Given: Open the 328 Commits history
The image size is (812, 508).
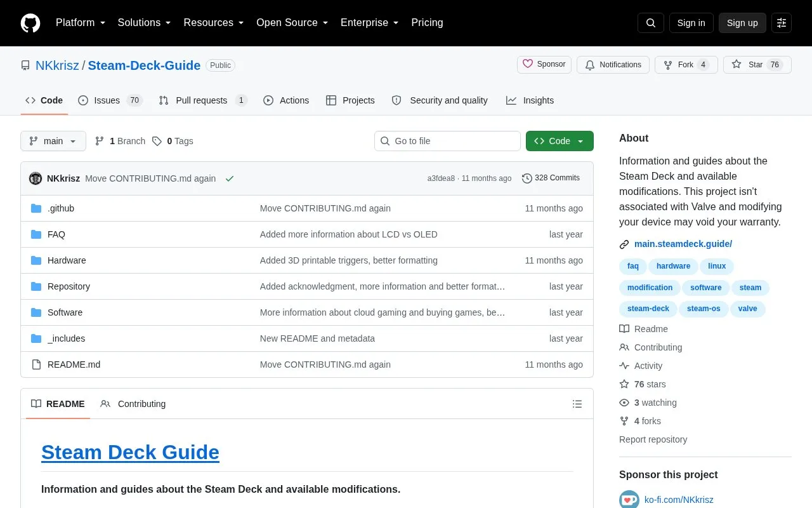Looking at the screenshot, I should (551, 178).
